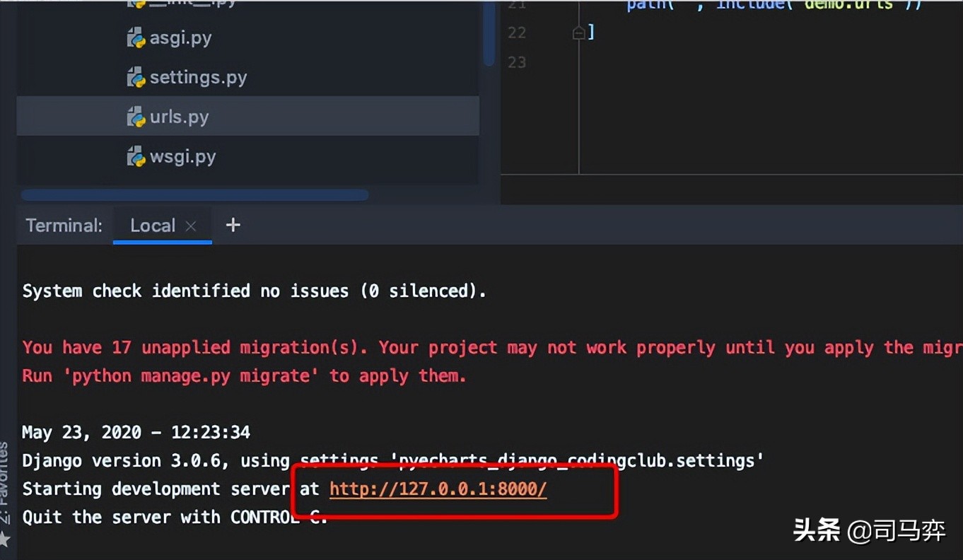Click line number 23 in the editor gutter
963x560 pixels.
(x=517, y=62)
